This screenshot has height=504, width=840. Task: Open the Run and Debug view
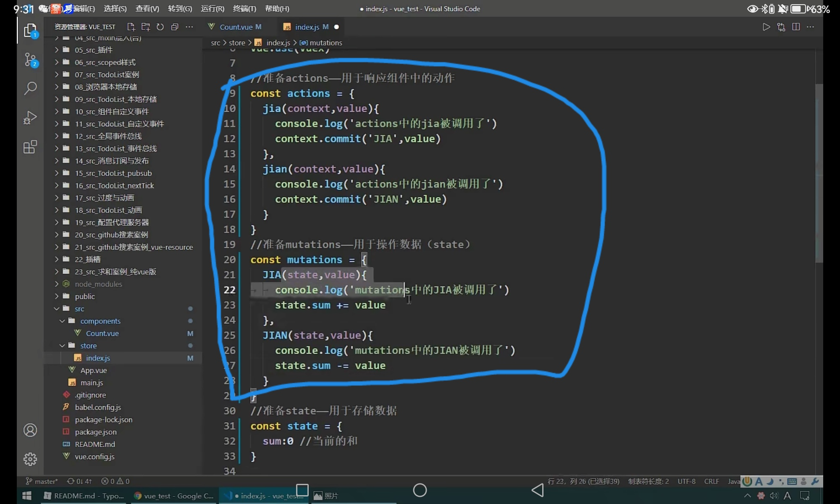(x=30, y=118)
